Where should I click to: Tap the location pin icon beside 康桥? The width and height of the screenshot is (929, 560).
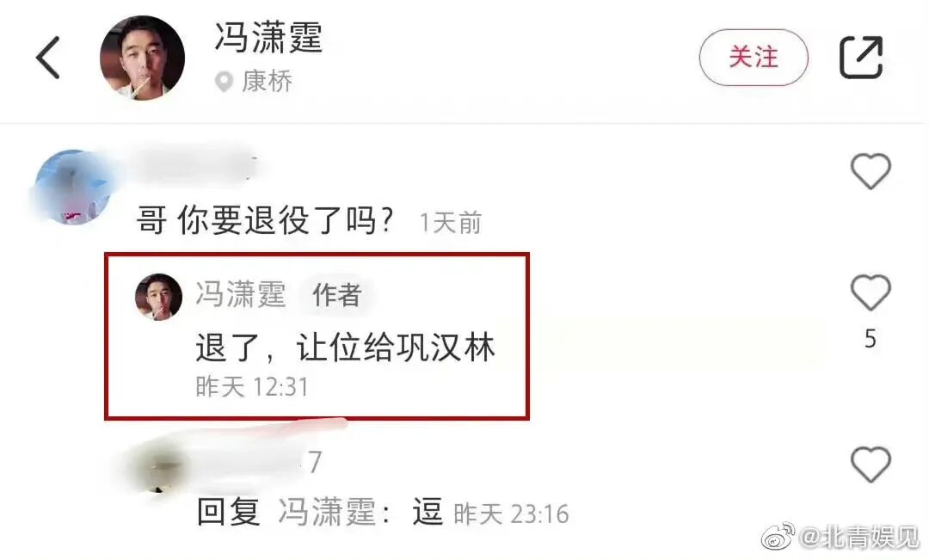tap(224, 82)
